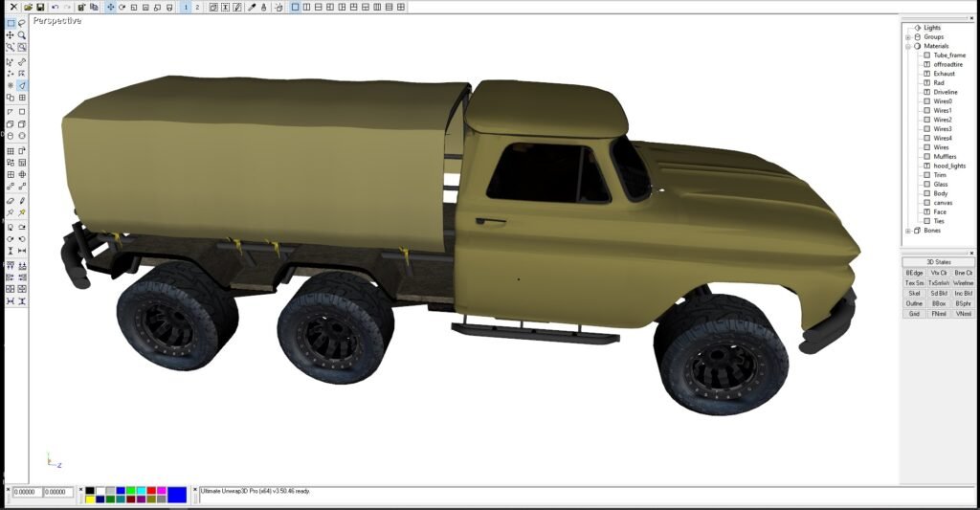The width and height of the screenshot is (980, 510).
Task: Click the Undo arrow icon
Action: click(56, 7)
